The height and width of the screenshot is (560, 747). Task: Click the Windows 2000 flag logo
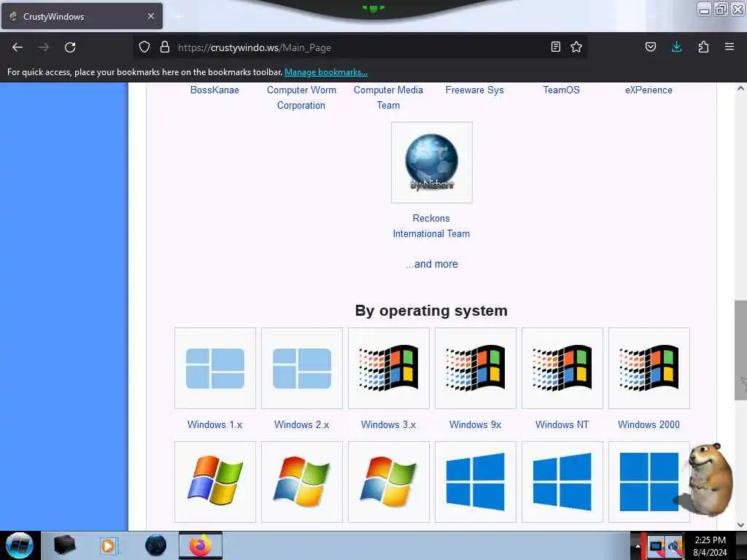(x=649, y=368)
